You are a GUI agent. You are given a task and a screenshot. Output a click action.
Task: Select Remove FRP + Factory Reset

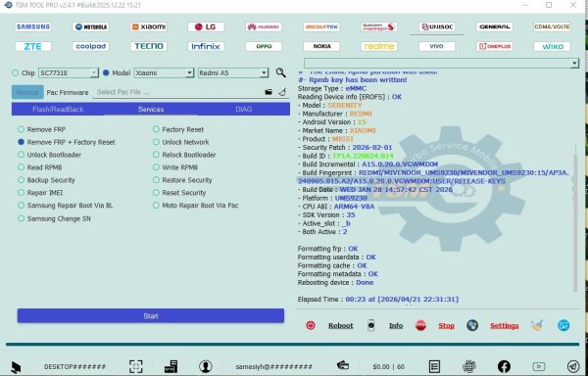pyautogui.click(x=67, y=142)
